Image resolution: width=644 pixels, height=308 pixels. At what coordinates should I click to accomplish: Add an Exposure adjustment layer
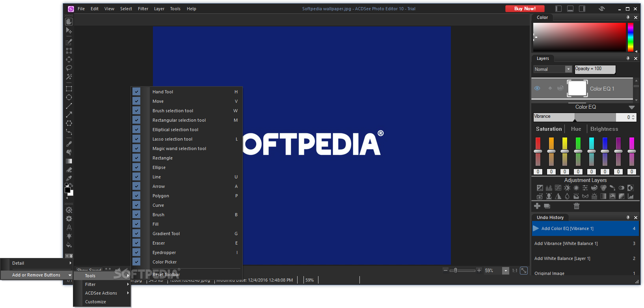click(540, 188)
